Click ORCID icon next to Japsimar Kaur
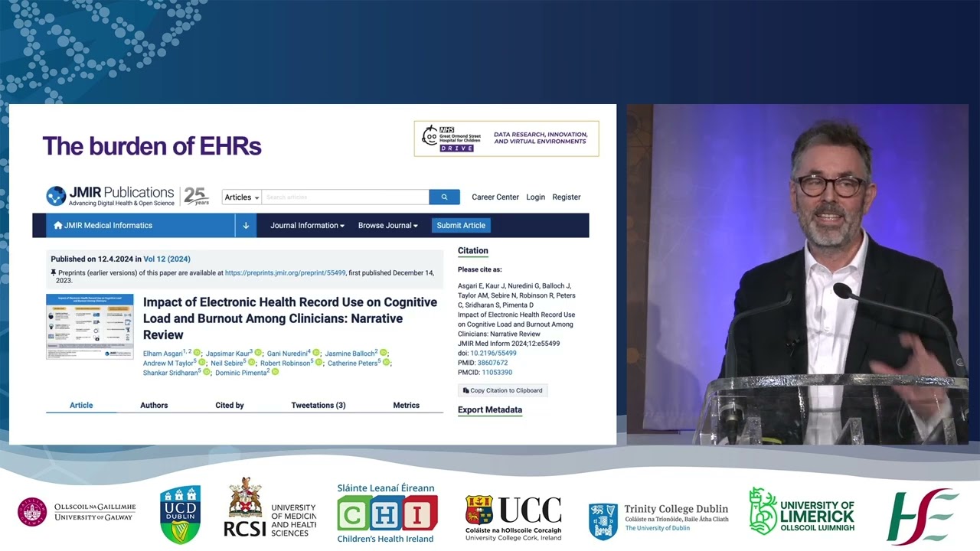Screen dimensions: 980x551 click(x=258, y=353)
